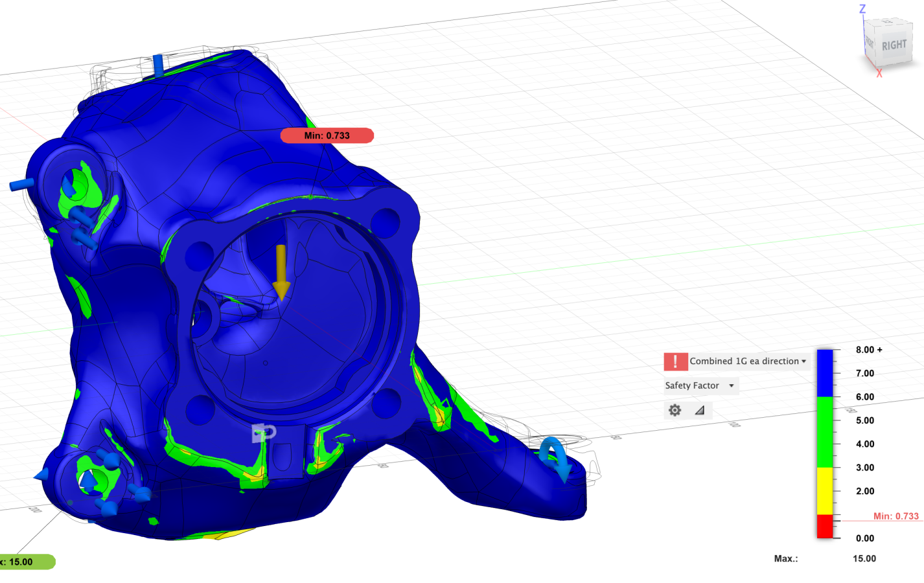924x583 pixels.
Task: Click the green Max 15.00 probe label
Action: click(25, 562)
